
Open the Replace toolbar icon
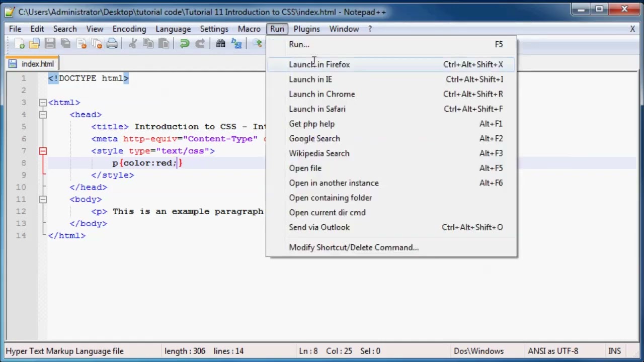point(236,44)
